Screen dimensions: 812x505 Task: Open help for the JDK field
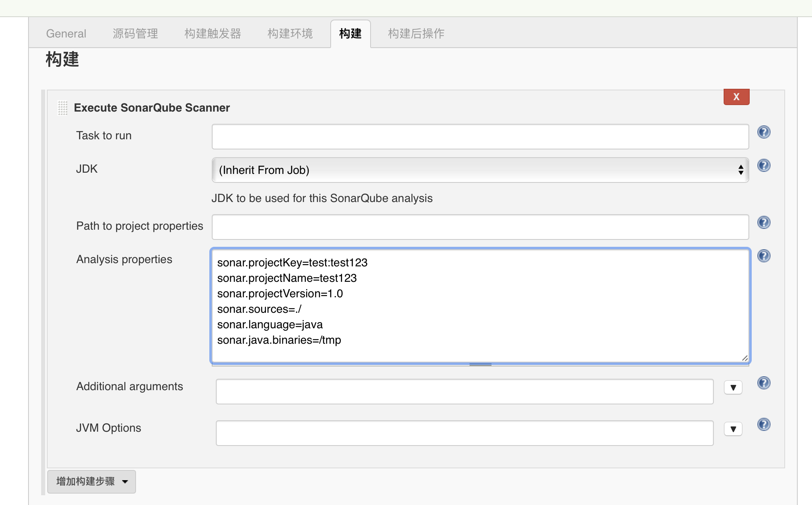click(764, 165)
